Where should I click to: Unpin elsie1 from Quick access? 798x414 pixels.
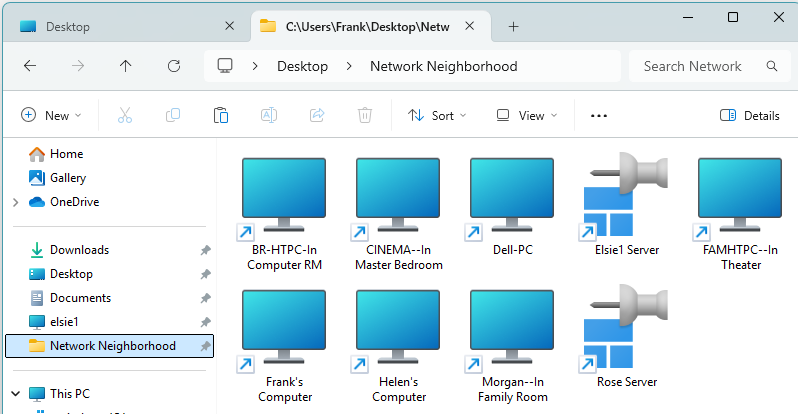pyautogui.click(x=205, y=322)
